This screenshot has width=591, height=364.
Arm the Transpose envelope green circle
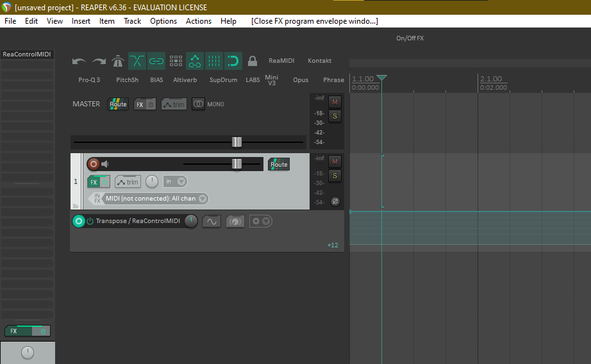(x=78, y=221)
